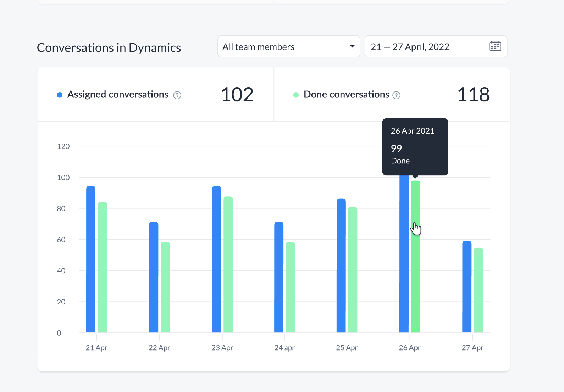Image resolution: width=564 pixels, height=392 pixels.
Task: Click the Done conversations label
Action: pos(347,94)
